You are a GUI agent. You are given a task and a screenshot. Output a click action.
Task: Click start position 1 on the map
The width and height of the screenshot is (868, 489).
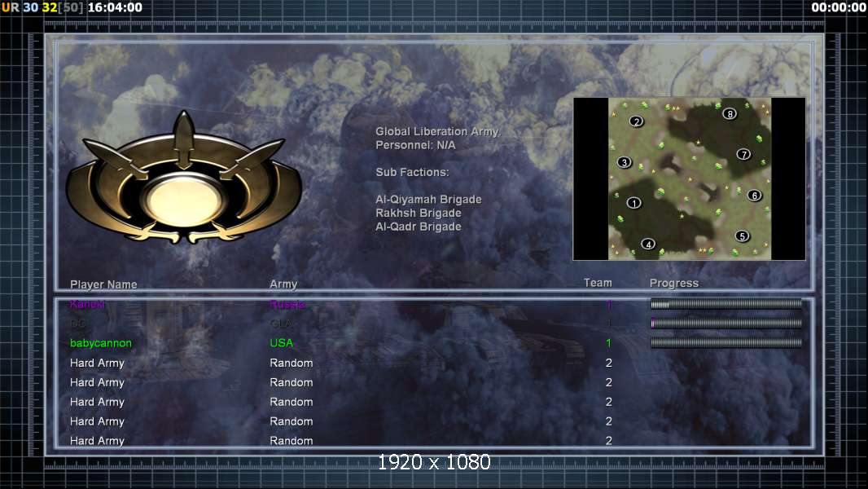(x=633, y=203)
